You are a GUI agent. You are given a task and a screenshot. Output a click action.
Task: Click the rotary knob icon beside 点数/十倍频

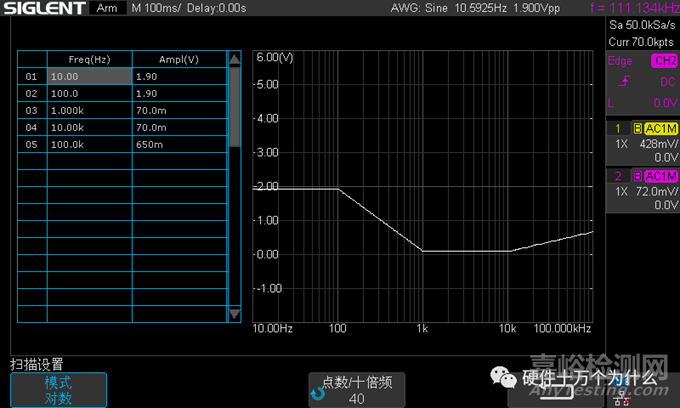(x=318, y=394)
